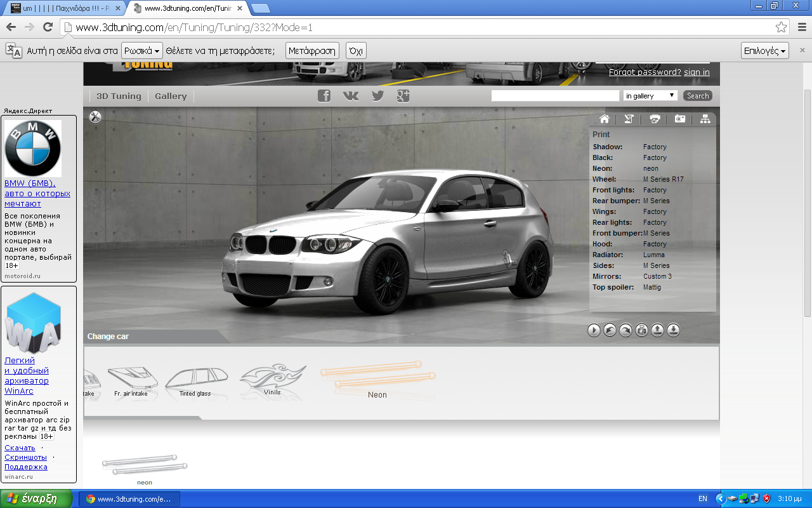This screenshot has height=508, width=812.
Task: Select the printer icon in car panel
Action: tap(655, 119)
